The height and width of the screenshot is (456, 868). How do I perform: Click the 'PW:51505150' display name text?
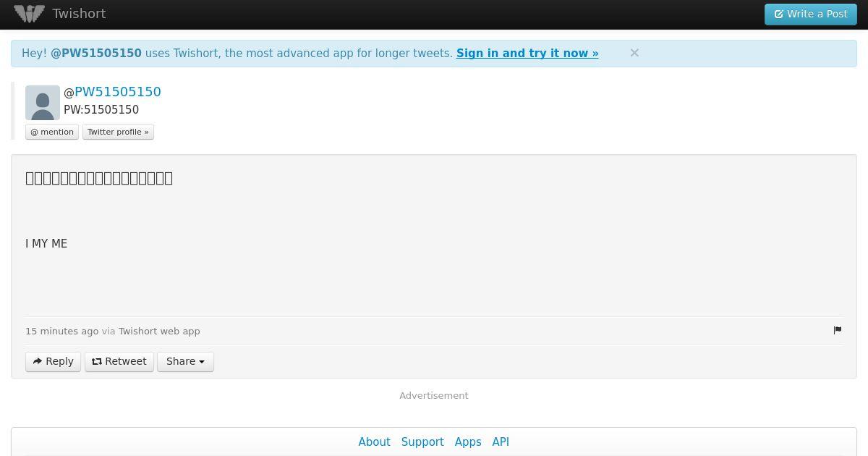101,110
